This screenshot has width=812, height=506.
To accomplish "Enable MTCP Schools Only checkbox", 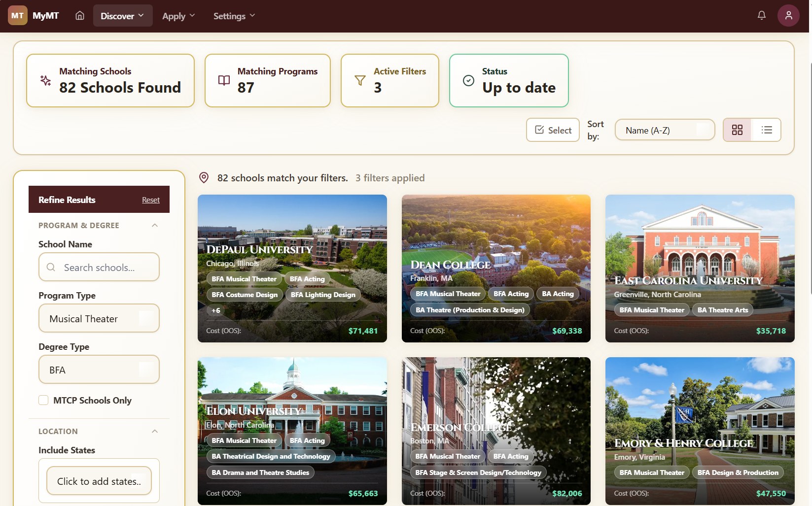I will tap(43, 400).
